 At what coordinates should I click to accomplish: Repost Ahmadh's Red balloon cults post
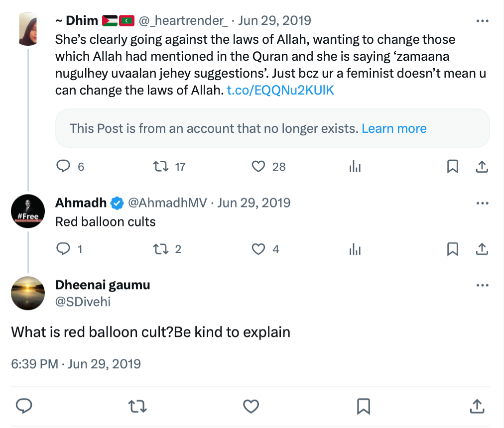(x=161, y=249)
